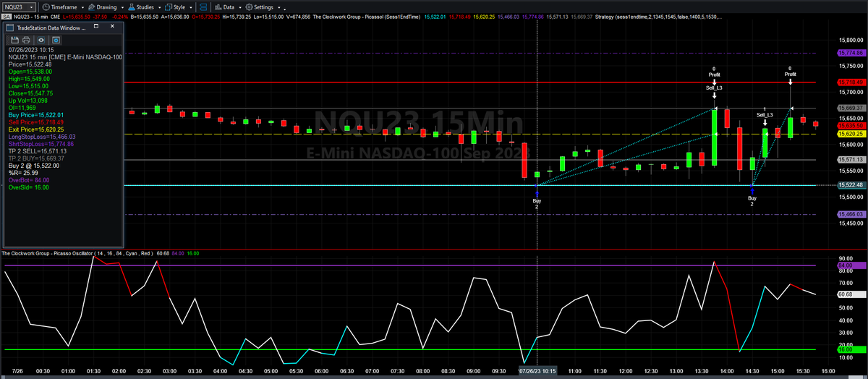Click the blue chart-linking icon in toolbar
This screenshot has height=379, width=868.
(x=203, y=7)
